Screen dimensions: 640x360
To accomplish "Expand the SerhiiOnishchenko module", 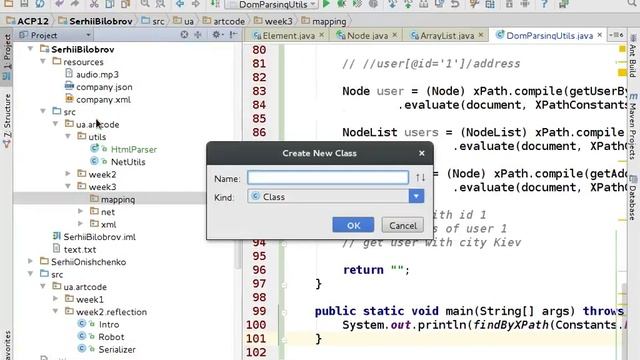I will [30, 261].
